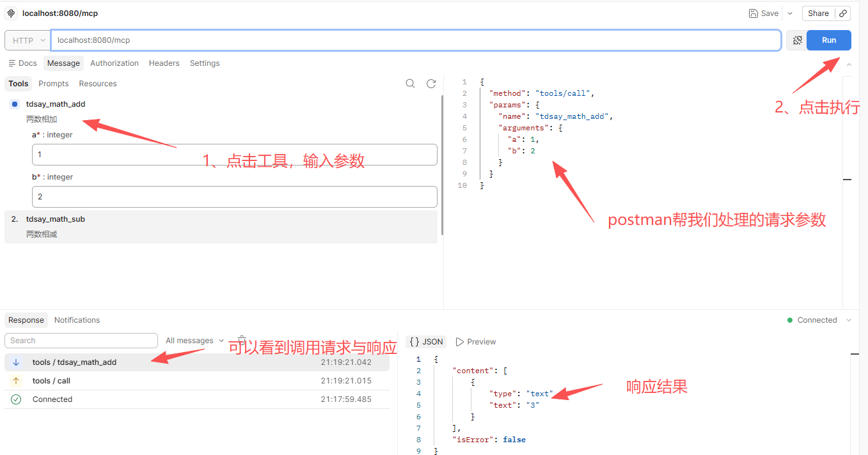This screenshot has width=868, height=455.
Task: Click the disconnect icon beside Run
Action: [797, 40]
